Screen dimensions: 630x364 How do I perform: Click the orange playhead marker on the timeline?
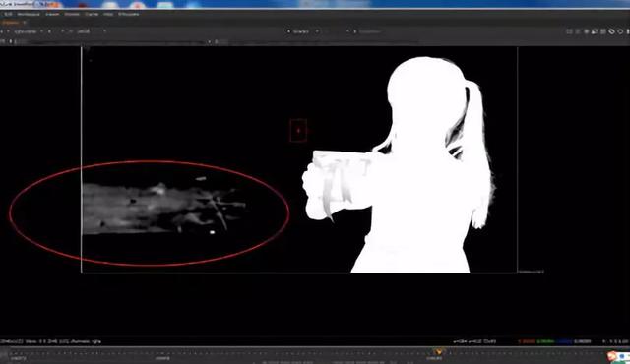[x=438, y=352]
